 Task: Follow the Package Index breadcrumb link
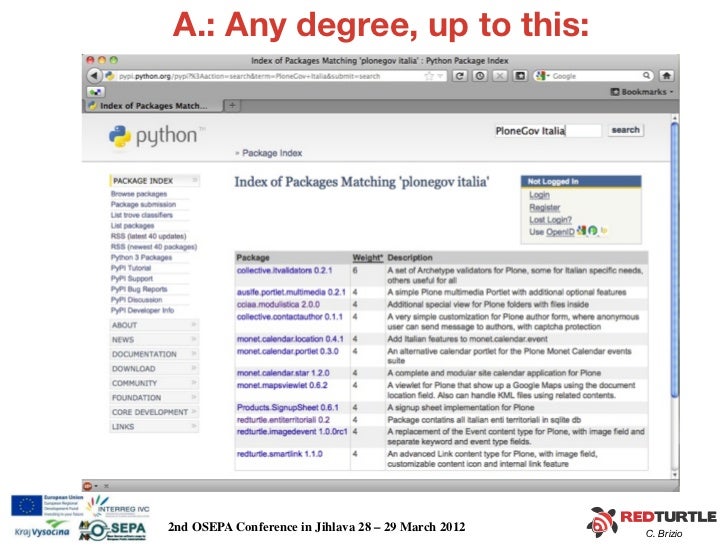(x=272, y=153)
